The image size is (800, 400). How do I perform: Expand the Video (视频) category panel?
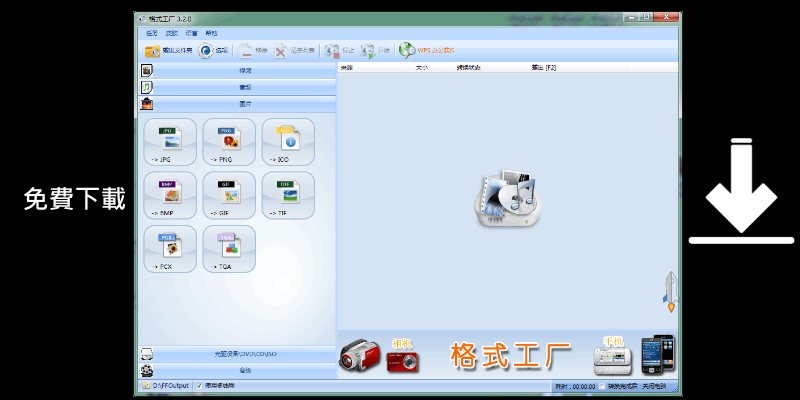point(245,72)
